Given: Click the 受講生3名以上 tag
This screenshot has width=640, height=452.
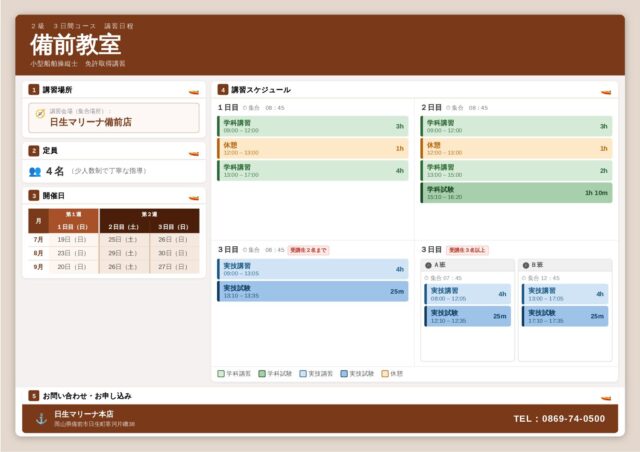Looking at the screenshot, I should 467,250.
